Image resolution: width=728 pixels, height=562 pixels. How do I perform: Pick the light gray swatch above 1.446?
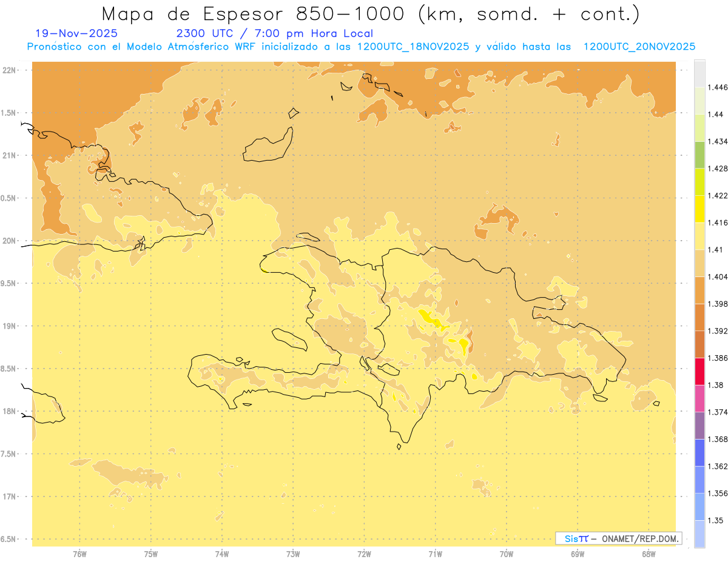(699, 73)
